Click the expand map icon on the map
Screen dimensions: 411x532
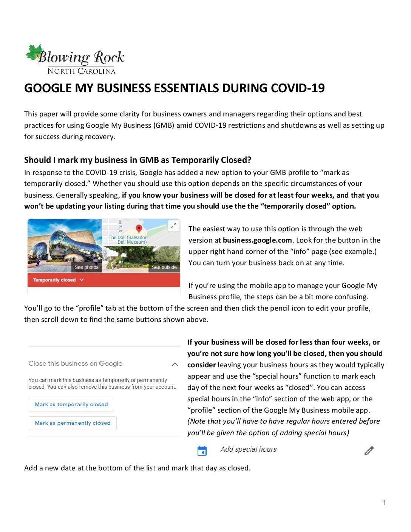(173, 226)
